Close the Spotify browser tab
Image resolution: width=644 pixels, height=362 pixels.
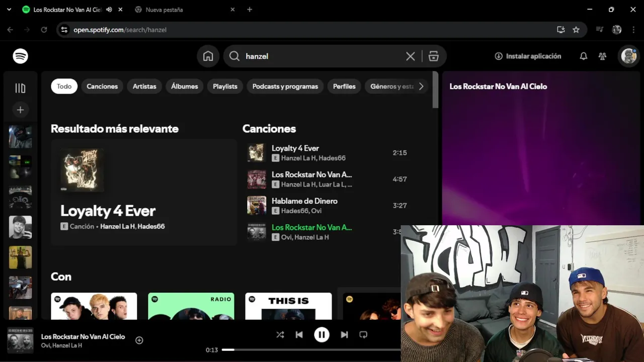coord(120,10)
